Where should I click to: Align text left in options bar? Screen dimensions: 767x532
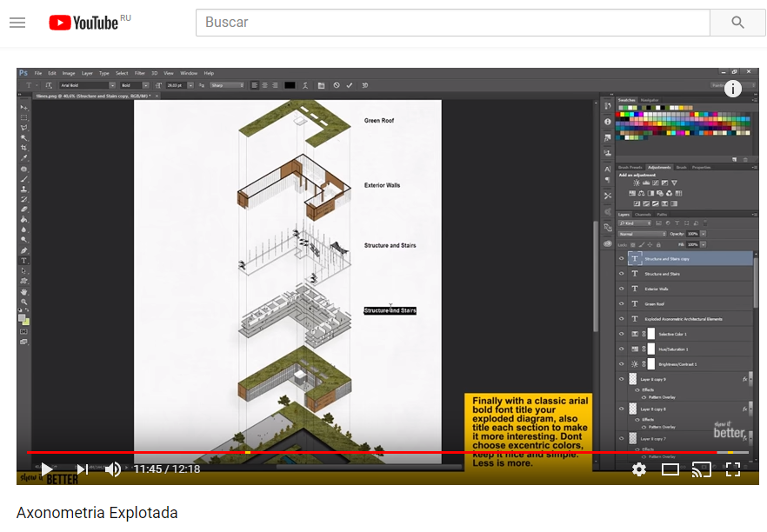(254, 85)
